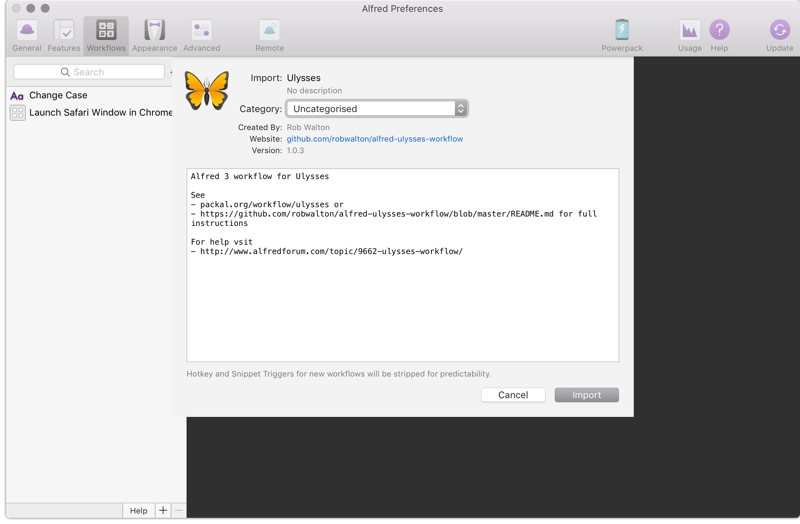
Task: Click the packal.org/workflow/ulysses line
Action: point(267,204)
